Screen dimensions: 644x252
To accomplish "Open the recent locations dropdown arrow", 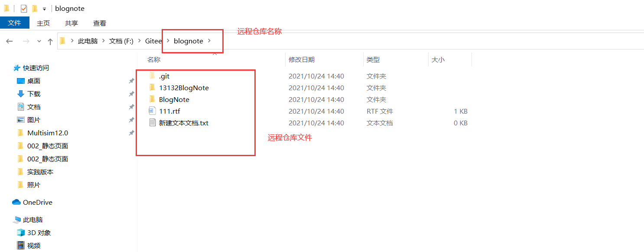I will coord(39,41).
